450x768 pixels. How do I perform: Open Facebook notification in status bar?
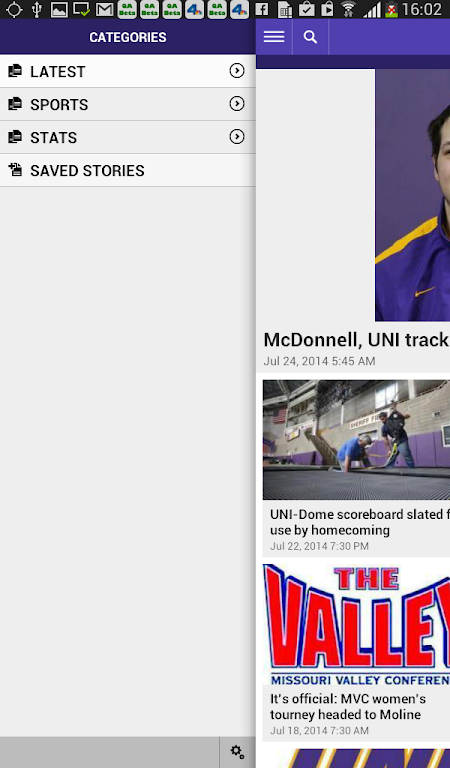261,9
